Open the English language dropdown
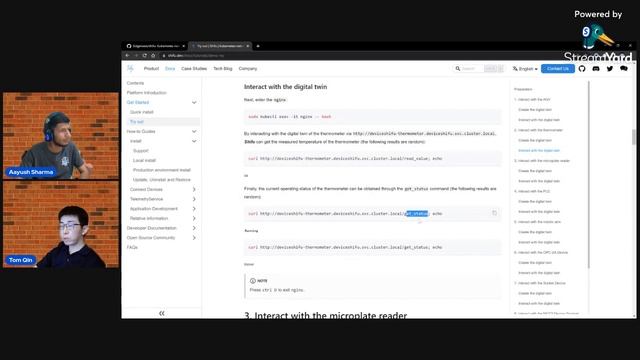The width and height of the screenshot is (640, 360). click(525, 69)
